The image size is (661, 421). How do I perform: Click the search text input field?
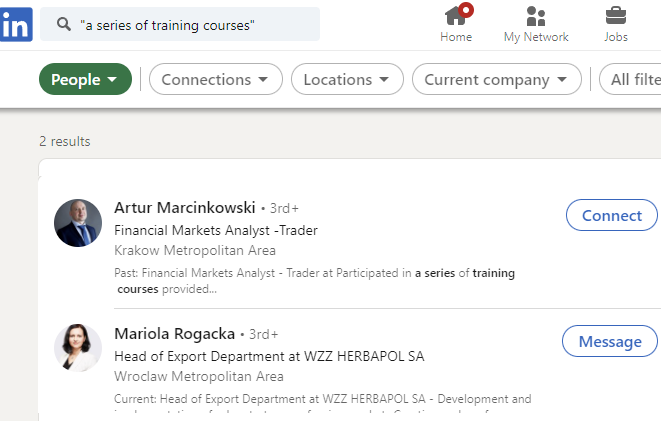tap(190, 24)
